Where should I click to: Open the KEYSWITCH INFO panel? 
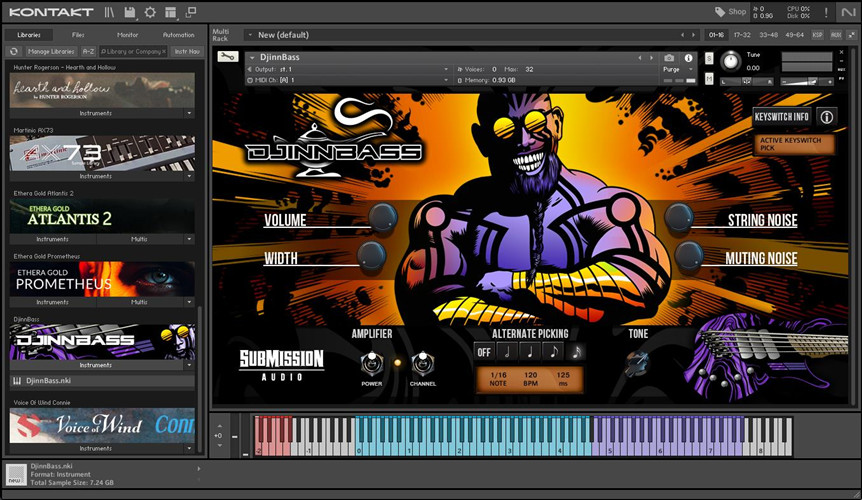[781, 116]
